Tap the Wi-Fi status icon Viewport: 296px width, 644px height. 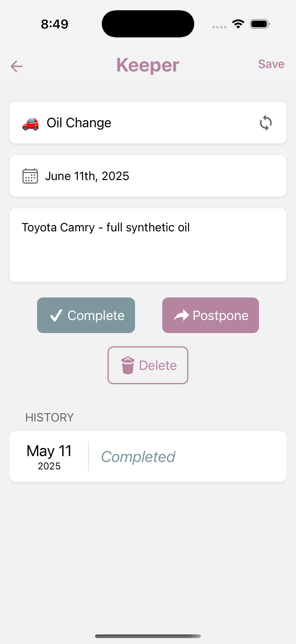click(238, 24)
